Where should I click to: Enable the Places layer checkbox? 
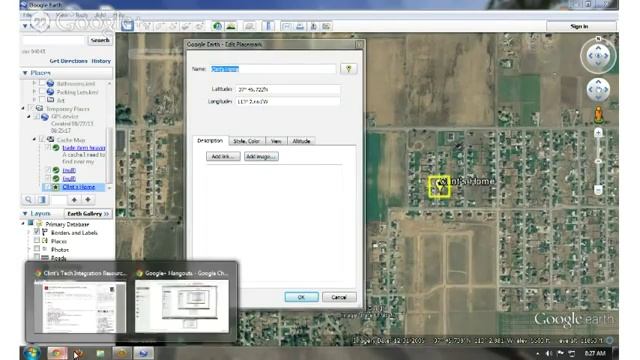tap(37, 240)
